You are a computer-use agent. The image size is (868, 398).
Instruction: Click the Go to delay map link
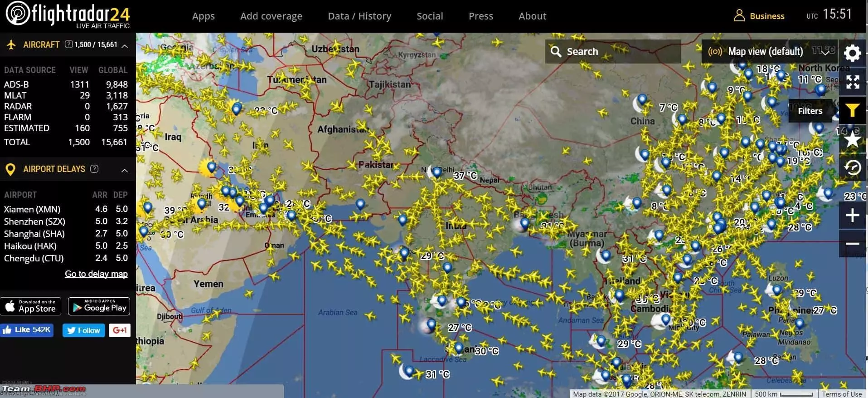point(96,274)
